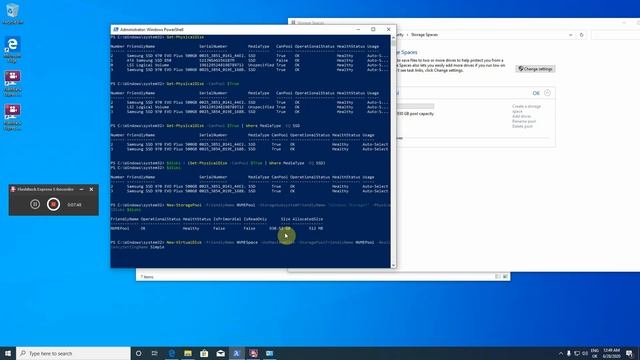This screenshot has width=640, height=360.
Task: Open Microsoft Store from the taskbar
Action: [204, 353]
